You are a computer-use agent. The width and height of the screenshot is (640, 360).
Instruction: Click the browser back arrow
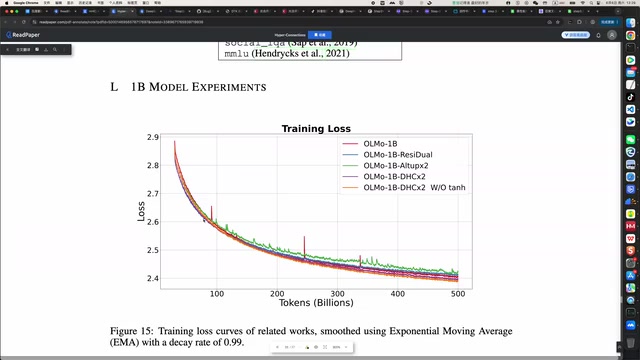coord(6,22)
